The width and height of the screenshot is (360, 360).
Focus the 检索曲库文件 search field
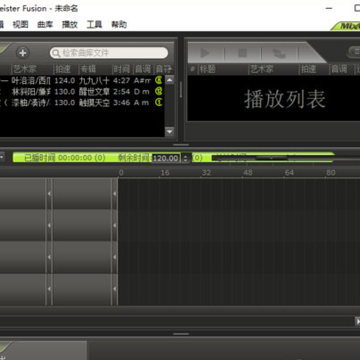pos(109,53)
